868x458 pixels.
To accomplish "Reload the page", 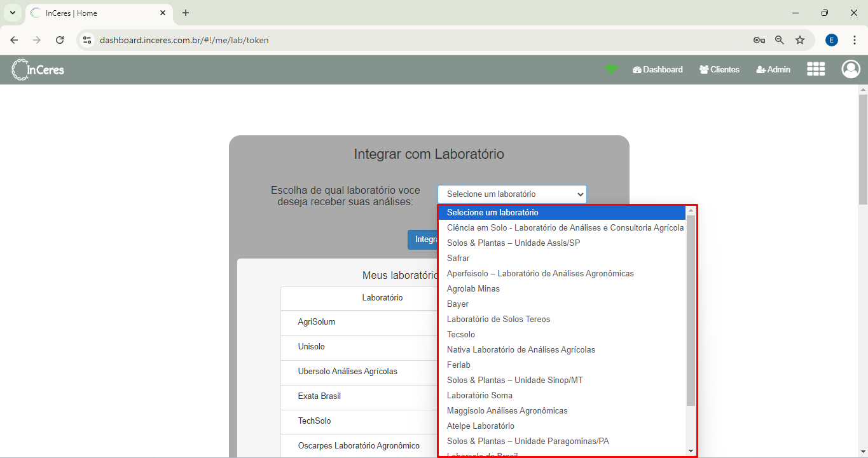I will [x=60, y=40].
